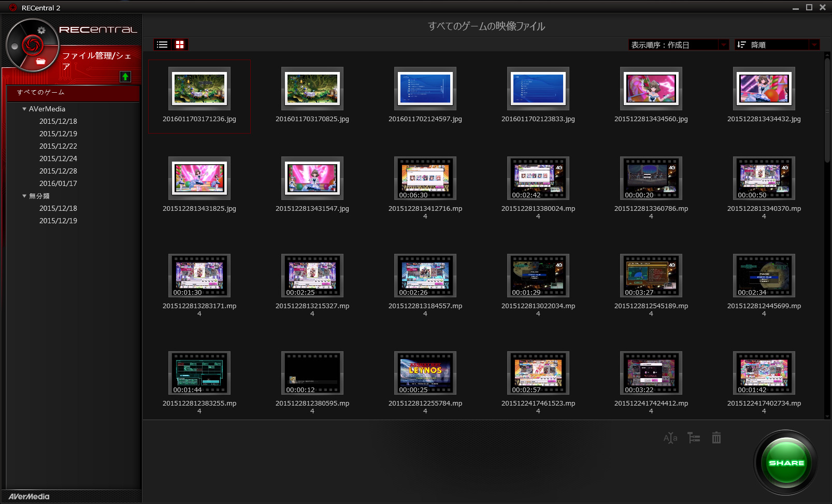832x504 pixels.
Task: Collapse the 無分類 tree node
Action: tap(24, 196)
